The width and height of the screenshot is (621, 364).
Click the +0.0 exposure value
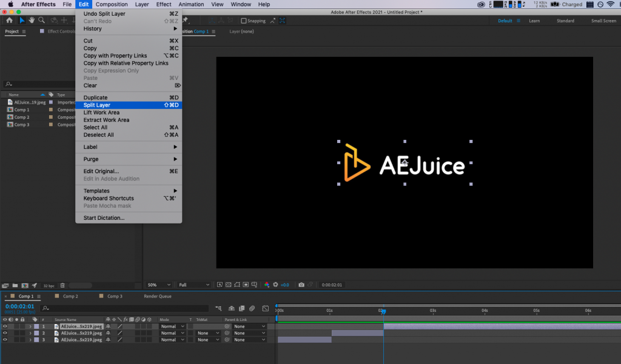[x=285, y=285]
